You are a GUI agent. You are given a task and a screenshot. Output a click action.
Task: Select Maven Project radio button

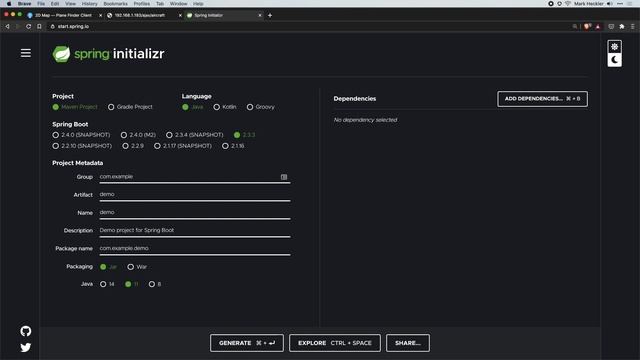(56, 107)
